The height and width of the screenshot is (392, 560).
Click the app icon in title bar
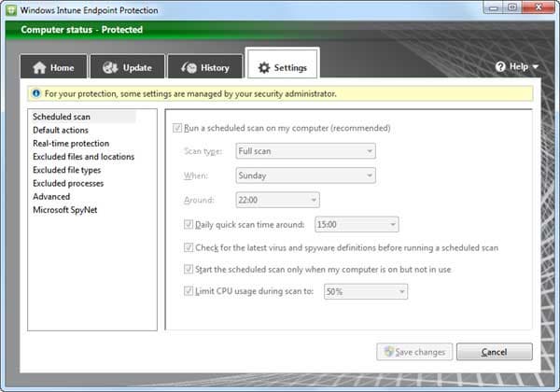(11, 10)
